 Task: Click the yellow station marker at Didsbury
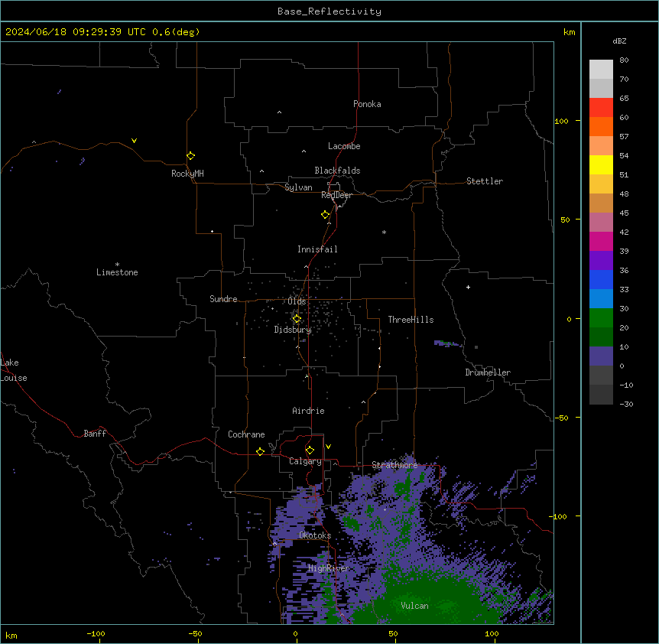[297, 319]
